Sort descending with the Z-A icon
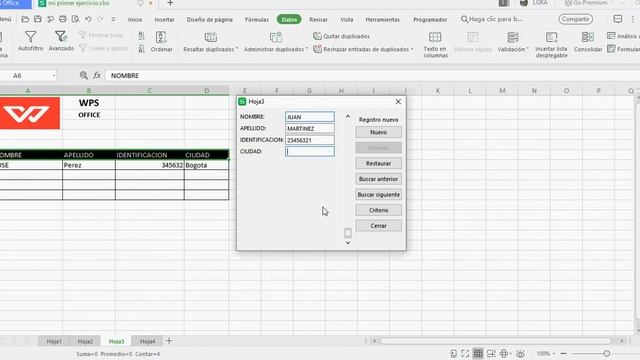Screen dimensions: 640x360 click(141, 49)
